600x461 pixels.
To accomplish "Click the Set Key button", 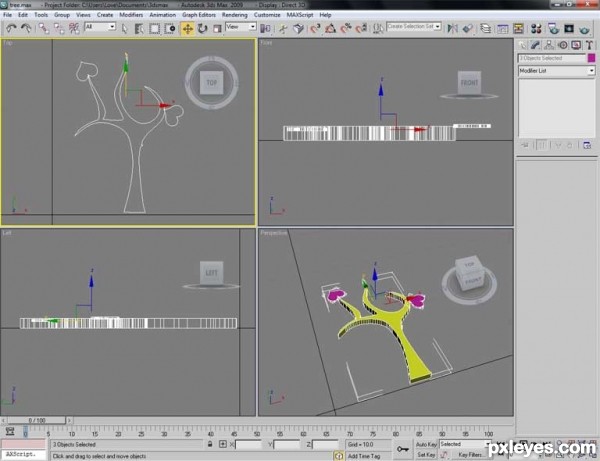I will (426, 455).
